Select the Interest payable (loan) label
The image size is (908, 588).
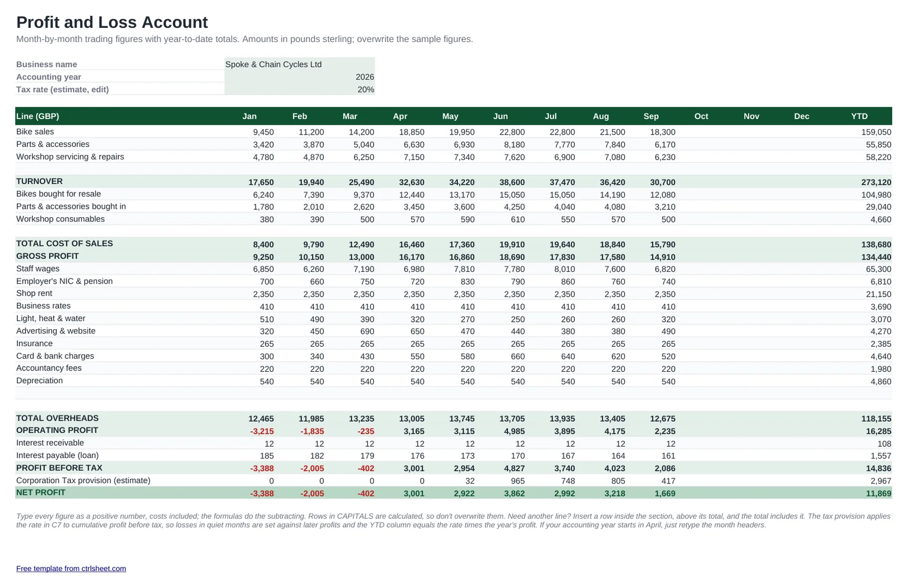pyautogui.click(x=57, y=455)
